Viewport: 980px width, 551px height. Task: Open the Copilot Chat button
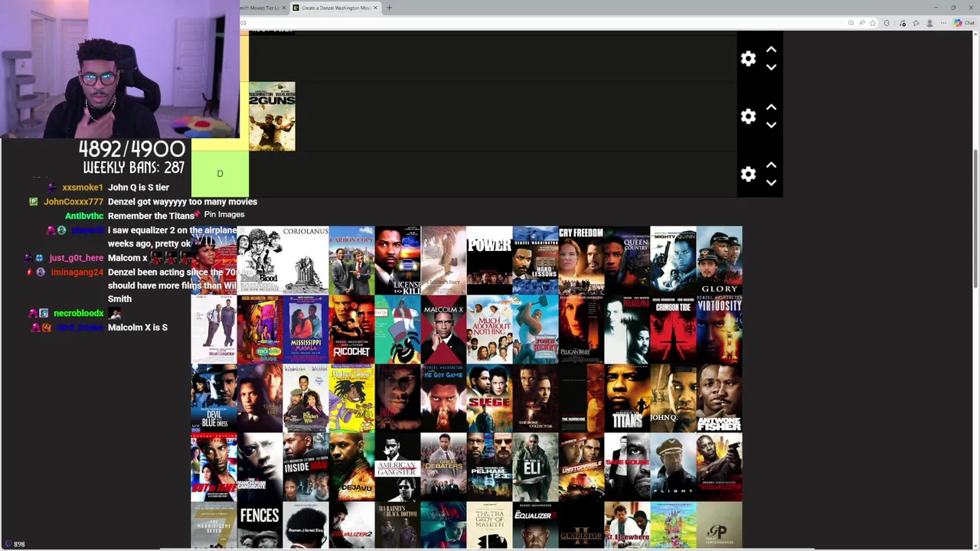point(963,23)
